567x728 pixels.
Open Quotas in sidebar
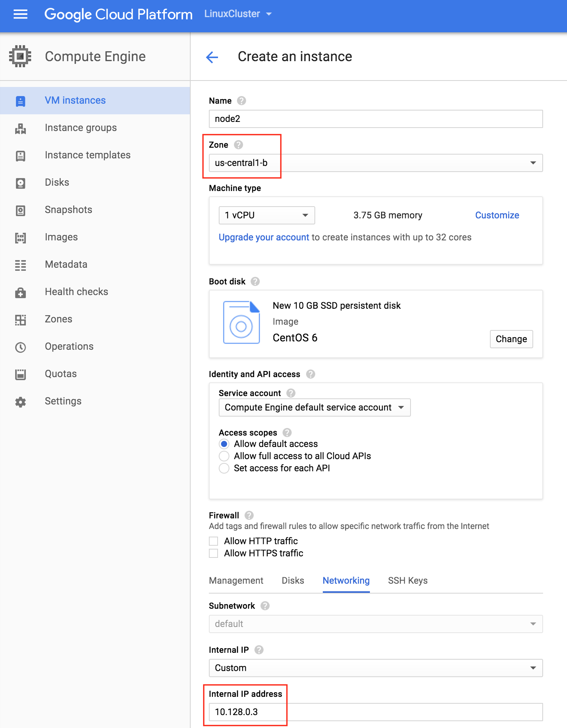[x=95, y=374]
